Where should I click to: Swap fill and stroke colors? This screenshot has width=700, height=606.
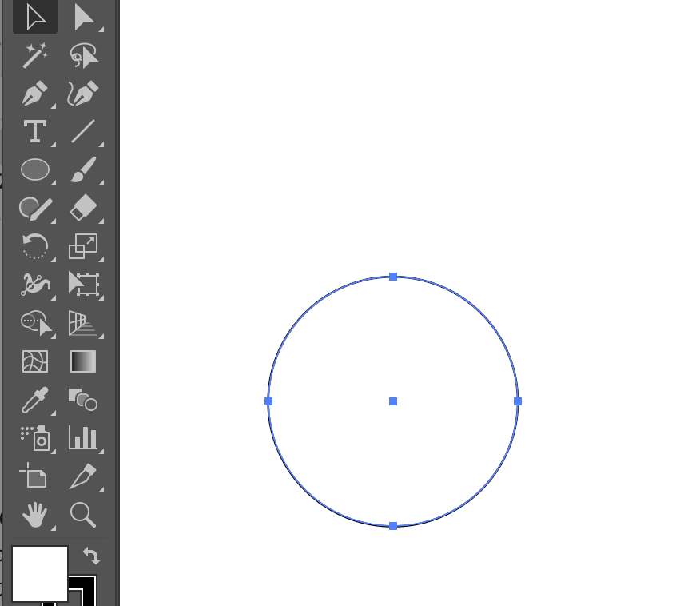click(91, 556)
